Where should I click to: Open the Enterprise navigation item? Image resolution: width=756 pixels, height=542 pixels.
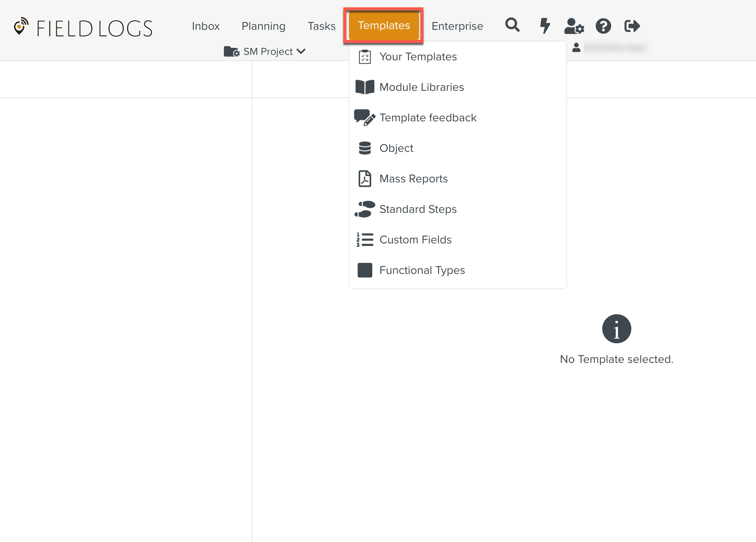[x=457, y=26]
